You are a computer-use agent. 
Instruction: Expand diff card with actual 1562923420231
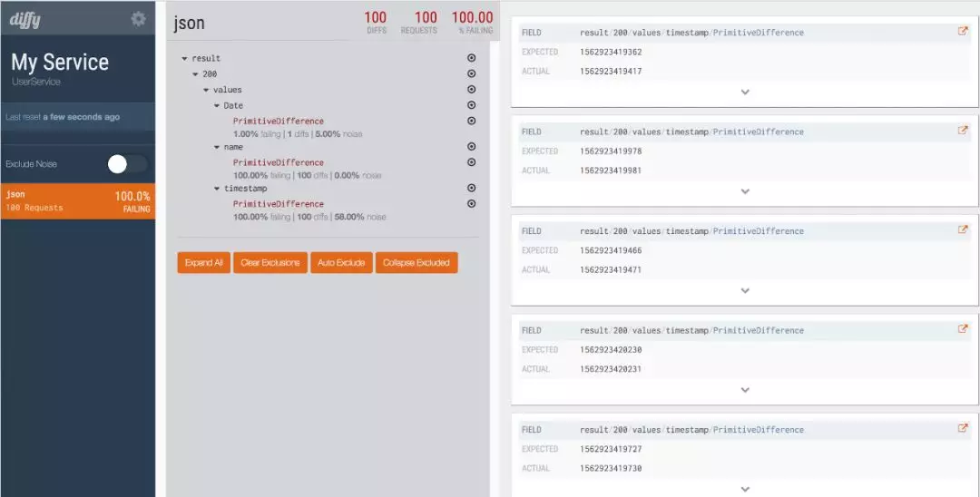(744, 390)
